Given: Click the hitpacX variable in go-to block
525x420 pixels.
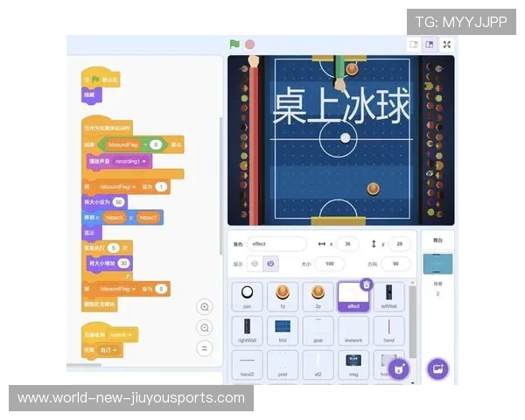Looking at the screenshot, I should pyautogui.click(x=114, y=218).
